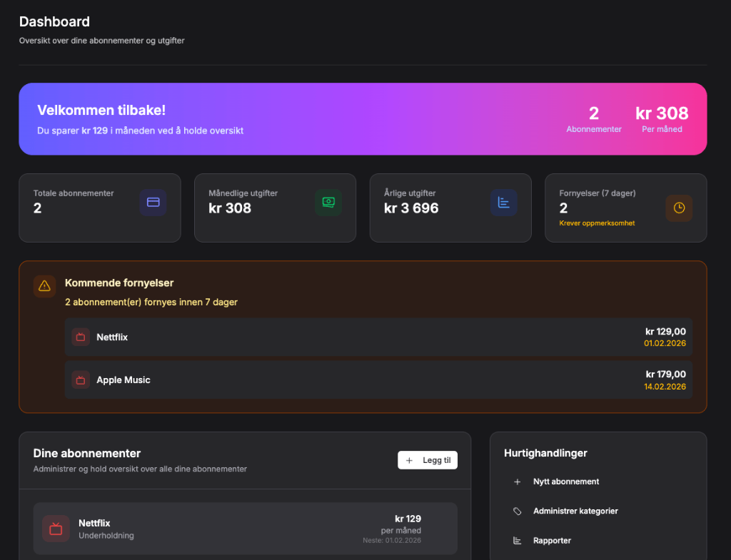Click the Dashboard heading
Image resolution: width=731 pixels, height=560 pixels.
click(x=54, y=21)
